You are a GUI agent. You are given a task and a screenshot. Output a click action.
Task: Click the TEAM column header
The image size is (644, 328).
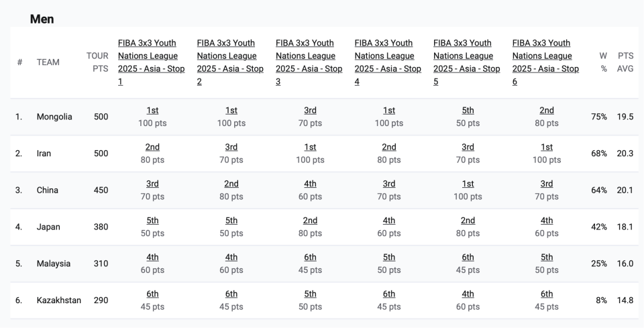(x=48, y=62)
